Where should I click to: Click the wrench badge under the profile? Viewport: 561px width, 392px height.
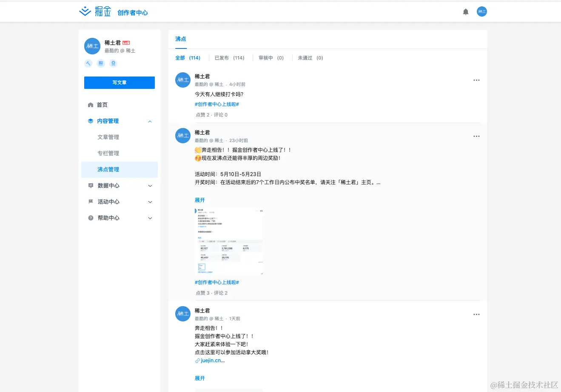(88, 63)
